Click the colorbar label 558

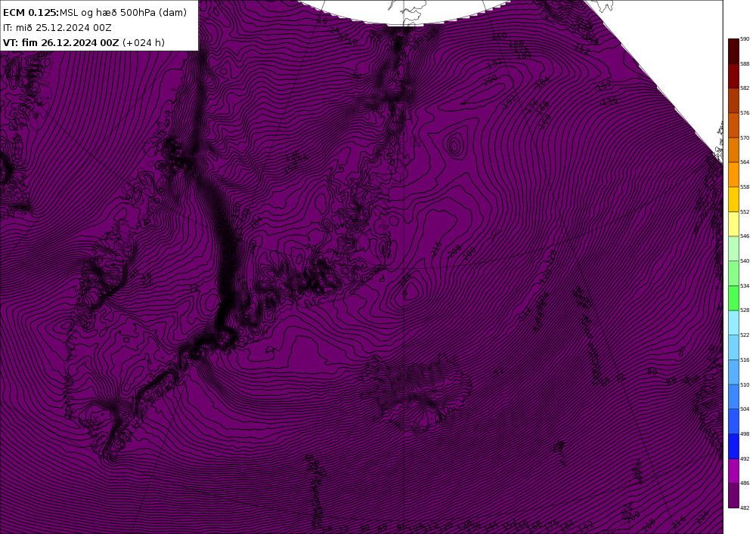(x=745, y=187)
